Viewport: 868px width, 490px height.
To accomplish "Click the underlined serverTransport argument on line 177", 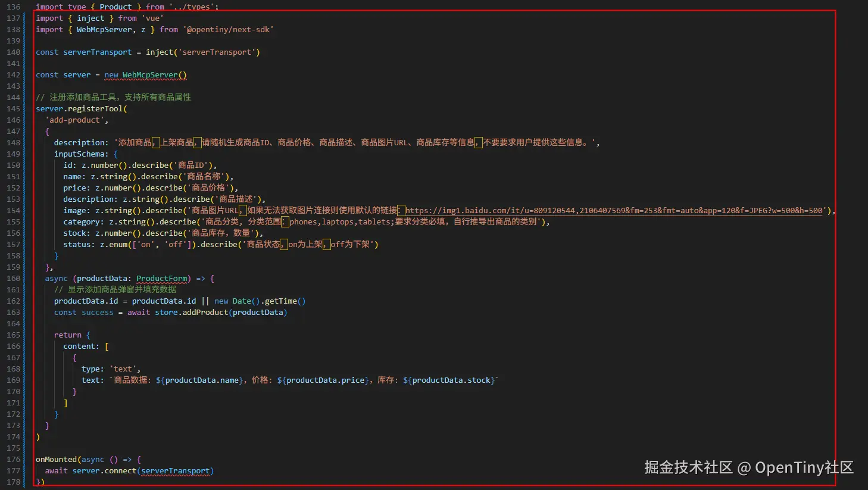I will coord(176,471).
